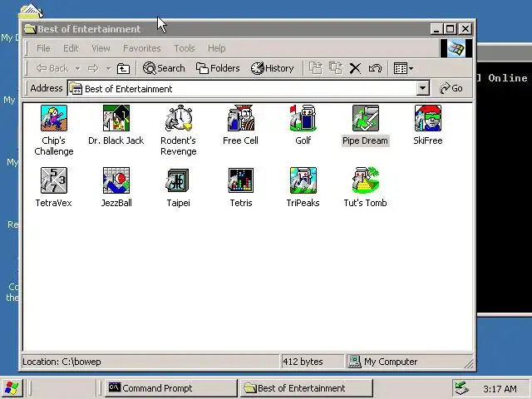Toggle the Folders pane button
This screenshot has width=532, height=399.
218,68
